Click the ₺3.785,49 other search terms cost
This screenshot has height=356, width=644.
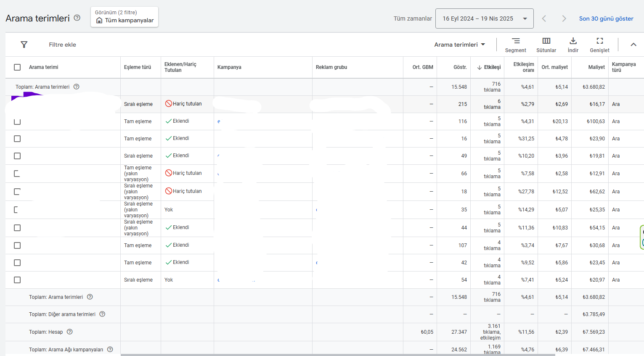[594, 314]
